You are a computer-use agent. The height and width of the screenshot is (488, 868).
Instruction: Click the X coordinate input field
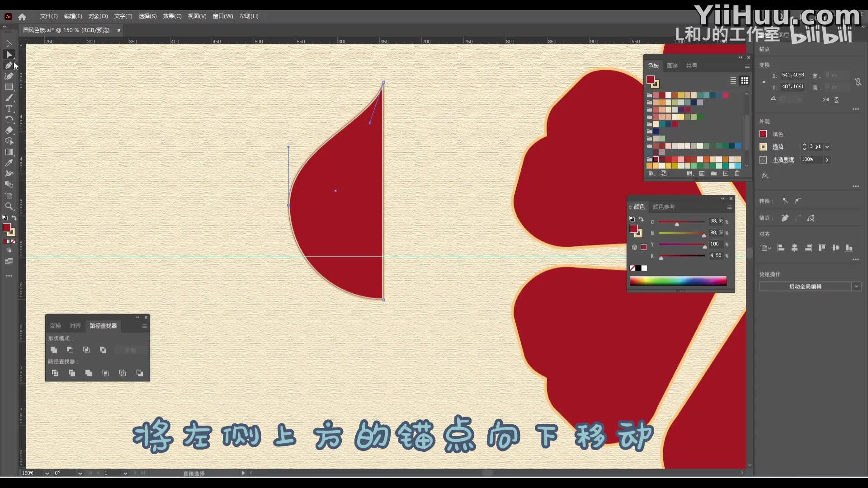click(x=793, y=75)
